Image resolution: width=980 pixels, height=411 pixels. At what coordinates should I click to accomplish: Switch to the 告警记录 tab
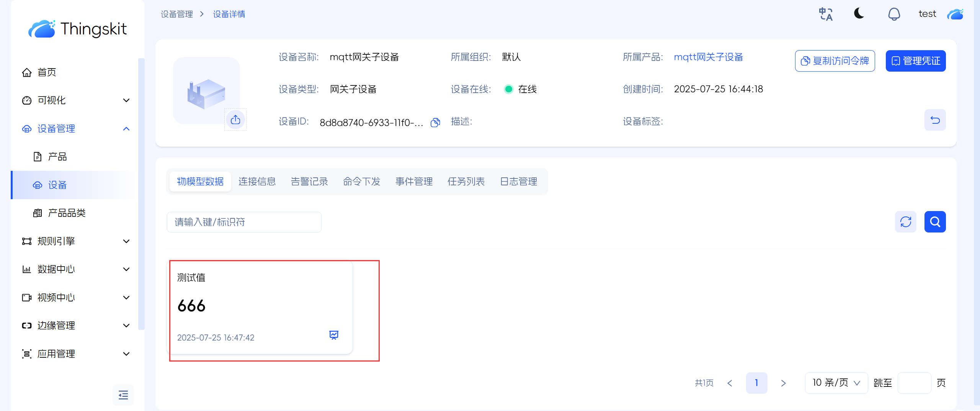[309, 182]
